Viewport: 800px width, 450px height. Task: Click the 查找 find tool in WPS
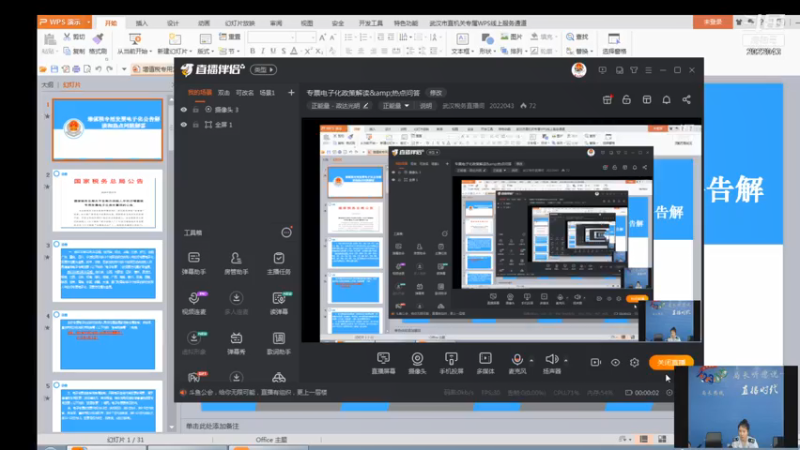tap(577, 37)
